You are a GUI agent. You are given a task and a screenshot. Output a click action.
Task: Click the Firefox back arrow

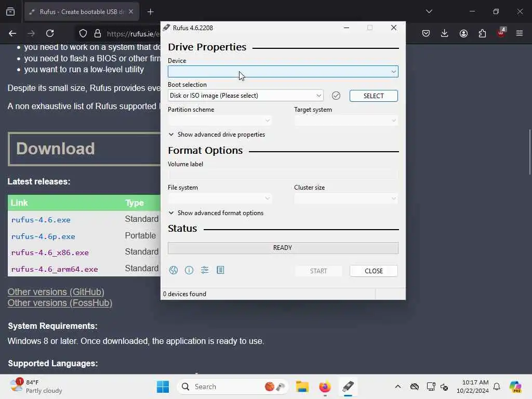[12, 33]
